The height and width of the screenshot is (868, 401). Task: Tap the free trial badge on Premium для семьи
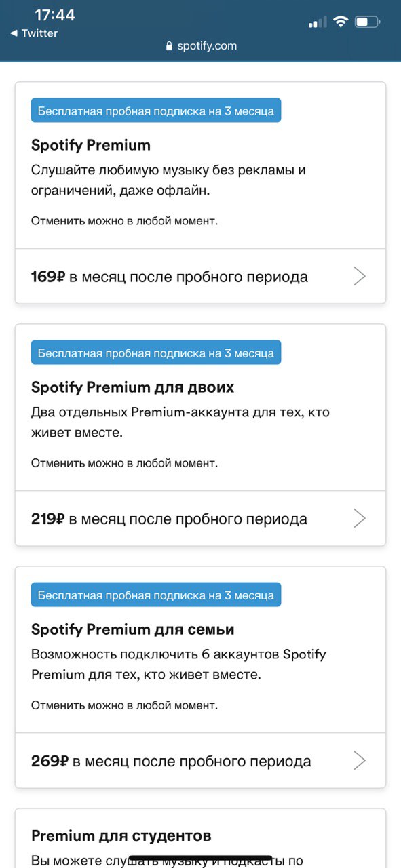(156, 595)
